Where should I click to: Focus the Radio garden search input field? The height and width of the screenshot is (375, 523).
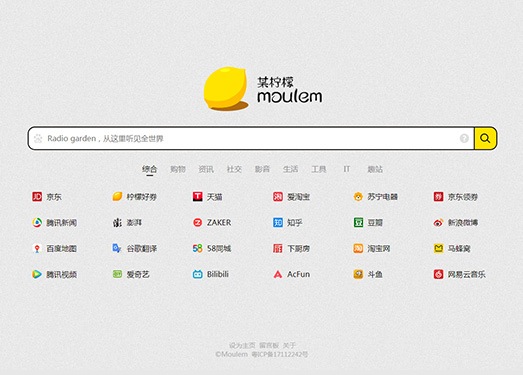[251, 138]
